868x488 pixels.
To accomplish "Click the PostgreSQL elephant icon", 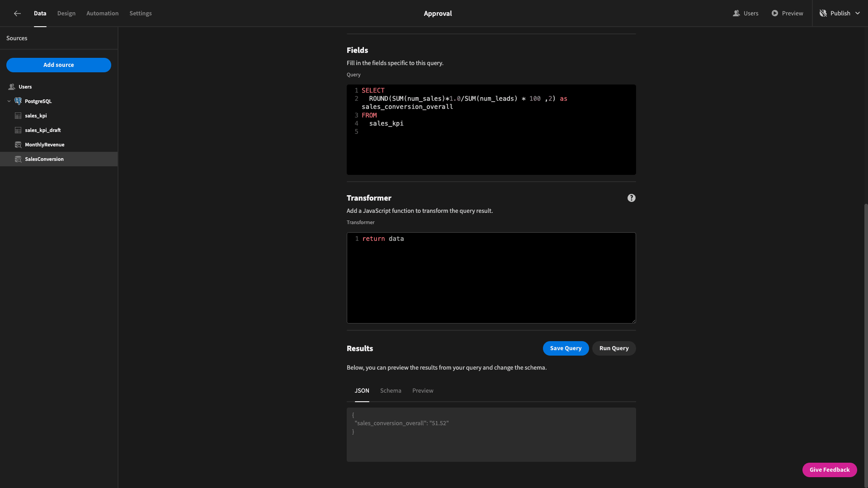I will pos(18,101).
